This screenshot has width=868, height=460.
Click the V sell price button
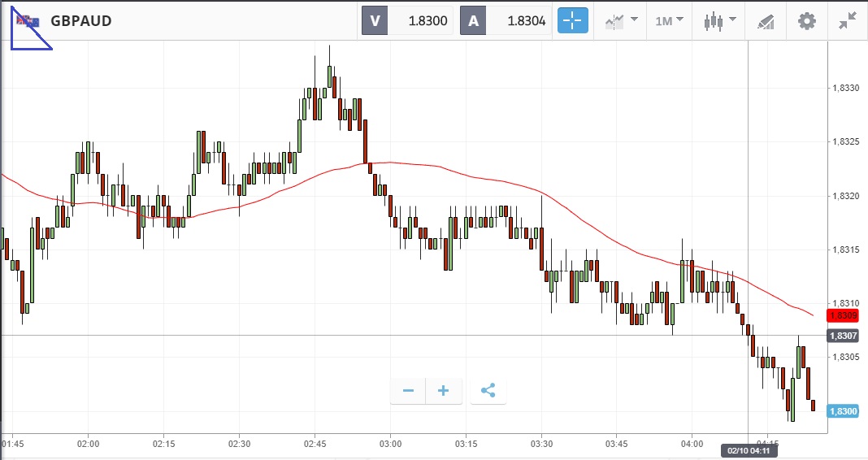point(375,21)
